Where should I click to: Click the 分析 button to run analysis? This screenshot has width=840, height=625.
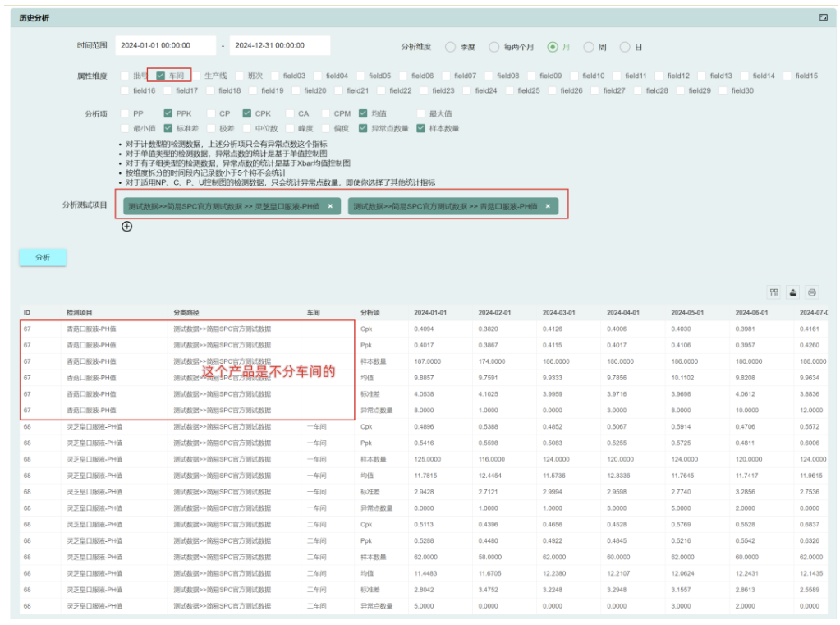42,257
